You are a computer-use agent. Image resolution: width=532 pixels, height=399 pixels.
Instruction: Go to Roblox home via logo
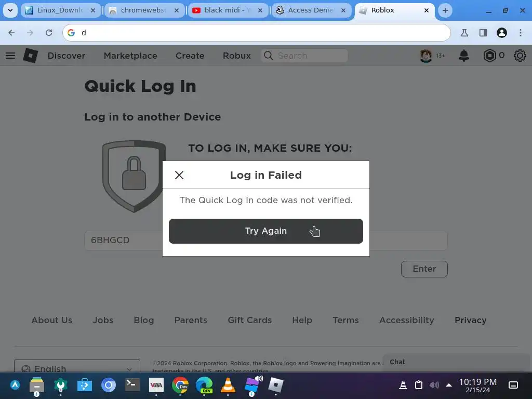coord(31,56)
